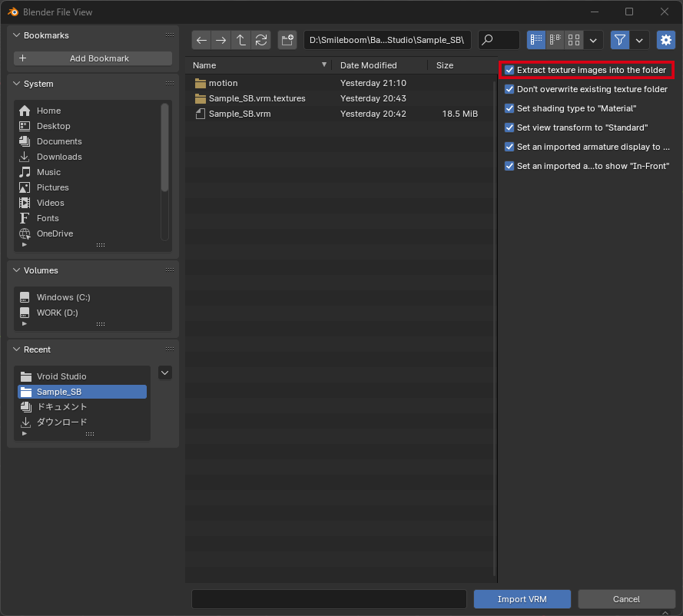Uncheck Extract texture images into the folder

coord(509,70)
